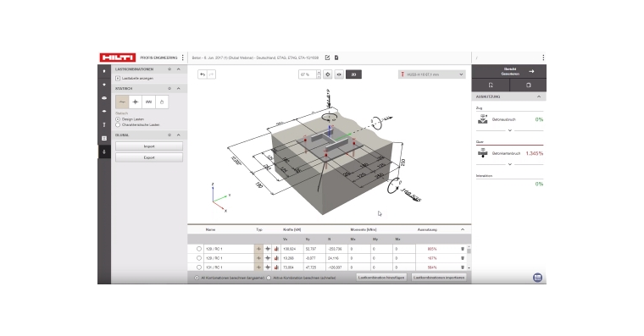
Task: Open the loads arrow tab in the sidebar
Action: click(104, 151)
